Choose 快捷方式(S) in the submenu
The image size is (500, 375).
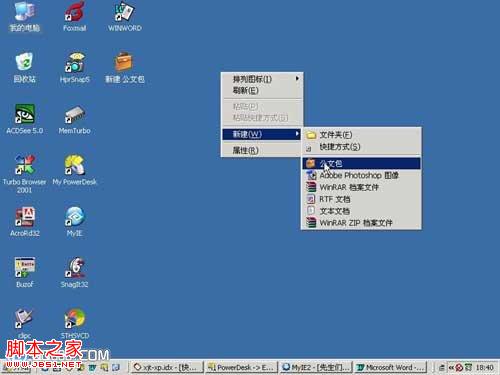361,147
